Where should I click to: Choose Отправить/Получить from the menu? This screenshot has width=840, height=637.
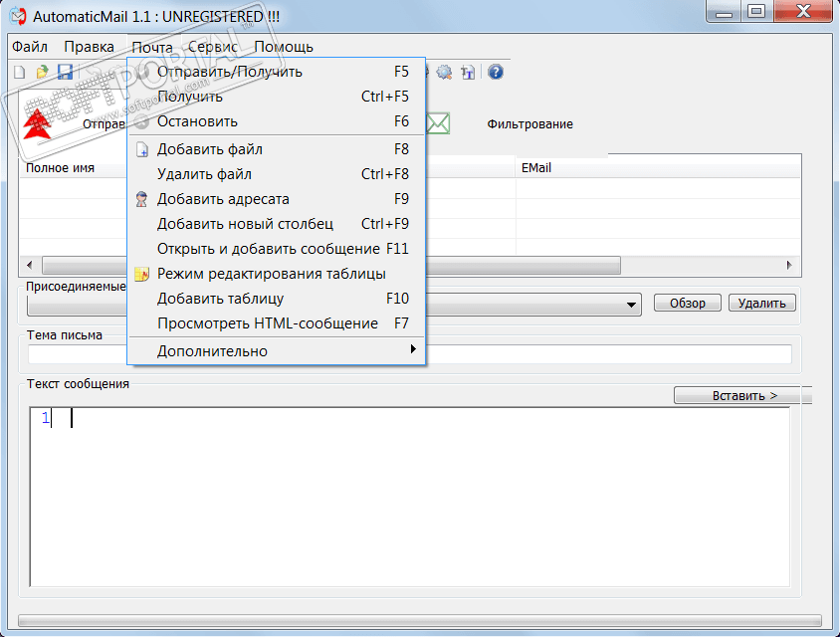pos(276,72)
